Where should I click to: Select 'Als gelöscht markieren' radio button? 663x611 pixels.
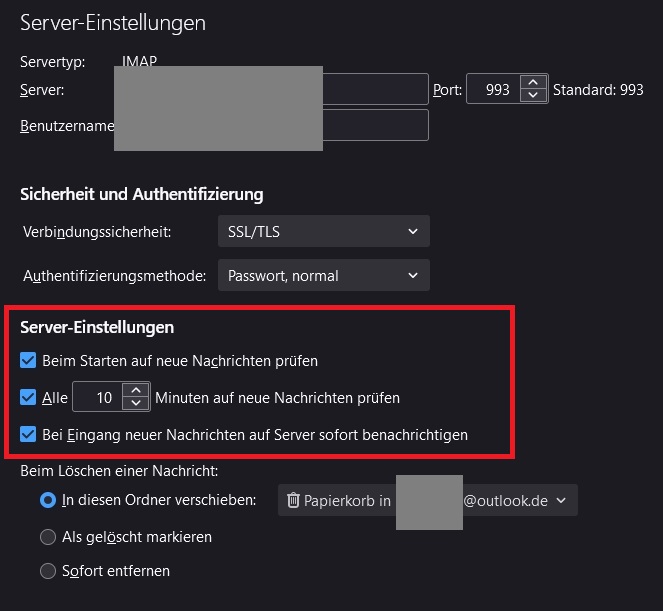pos(47,537)
